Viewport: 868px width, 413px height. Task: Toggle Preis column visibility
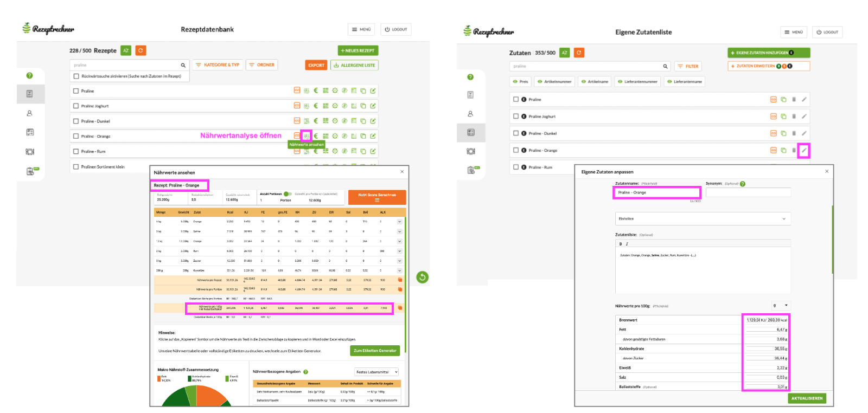tap(520, 82)
